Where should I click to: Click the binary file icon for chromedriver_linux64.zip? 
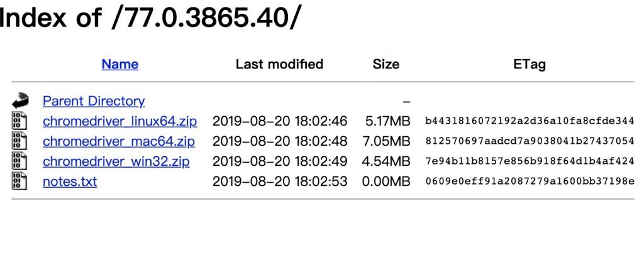19,121
